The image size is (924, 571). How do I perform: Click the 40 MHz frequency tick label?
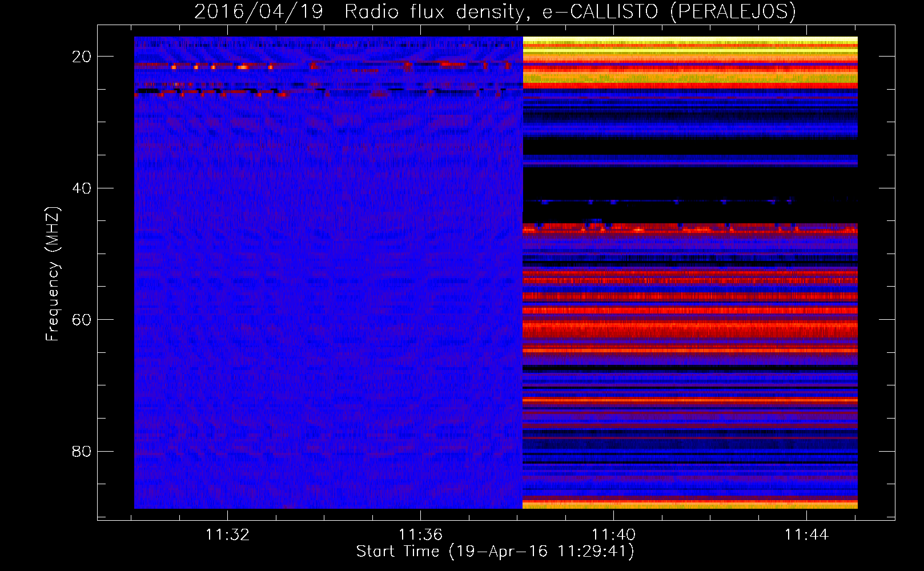(x=82, y=188)
